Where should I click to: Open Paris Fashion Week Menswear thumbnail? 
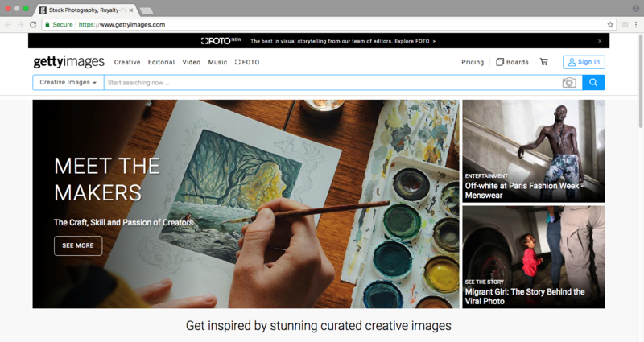pos(533,150)
